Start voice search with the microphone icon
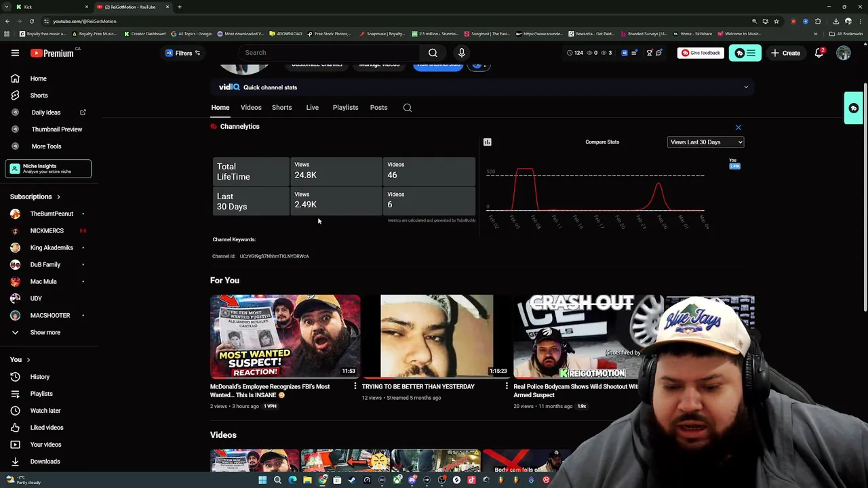Screen dimensions: 868x488 point(462,53)
